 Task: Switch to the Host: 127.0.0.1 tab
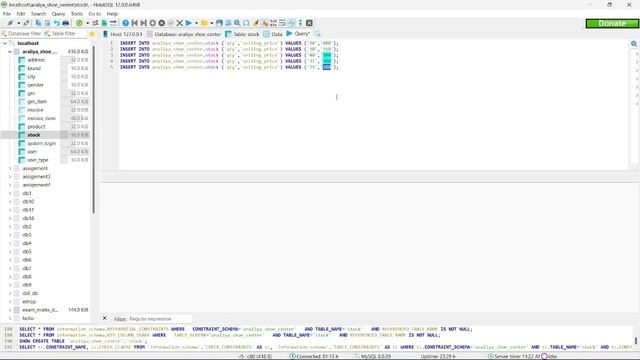pyautogui.click(x=122, y=34)
